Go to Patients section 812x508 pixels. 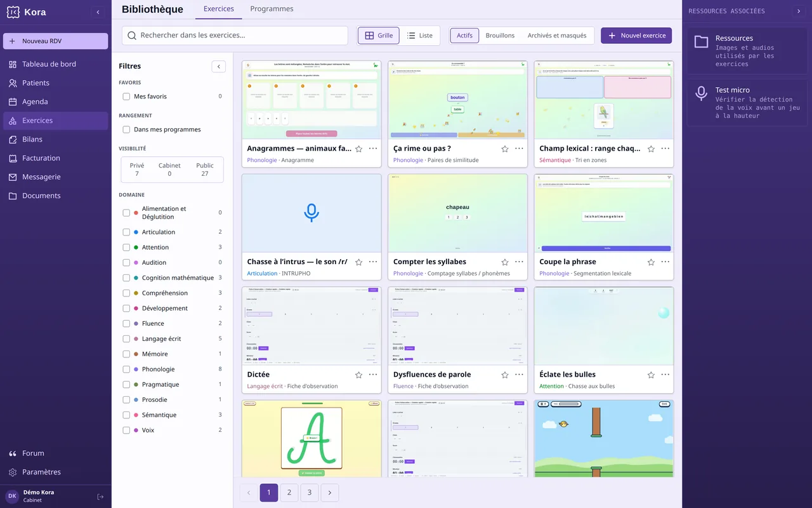(x=56, y=83)
